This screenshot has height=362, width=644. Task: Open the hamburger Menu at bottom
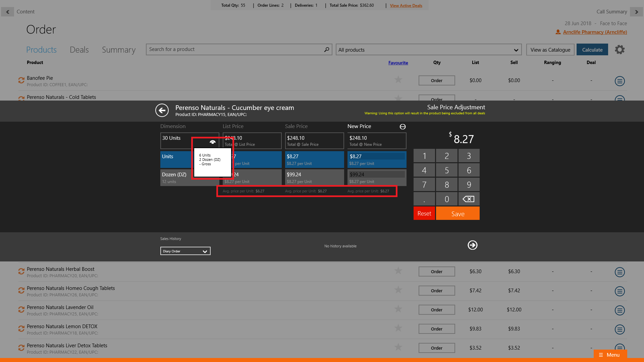[x=610, y=355]
